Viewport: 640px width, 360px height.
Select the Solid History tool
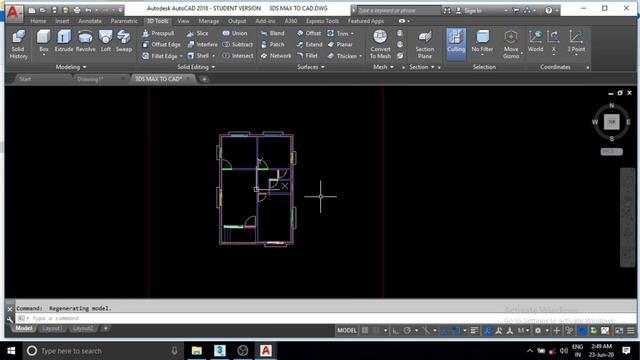(18, 44)
